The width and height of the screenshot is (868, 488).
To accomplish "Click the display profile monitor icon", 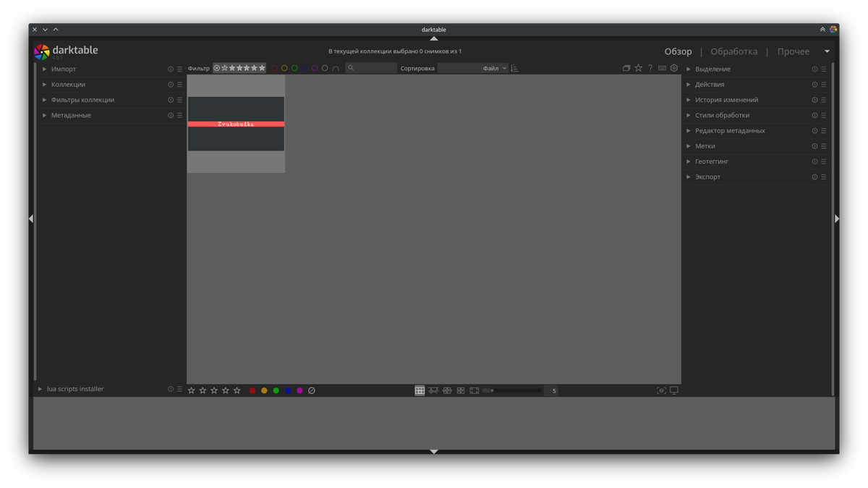I will click(674, 390).
